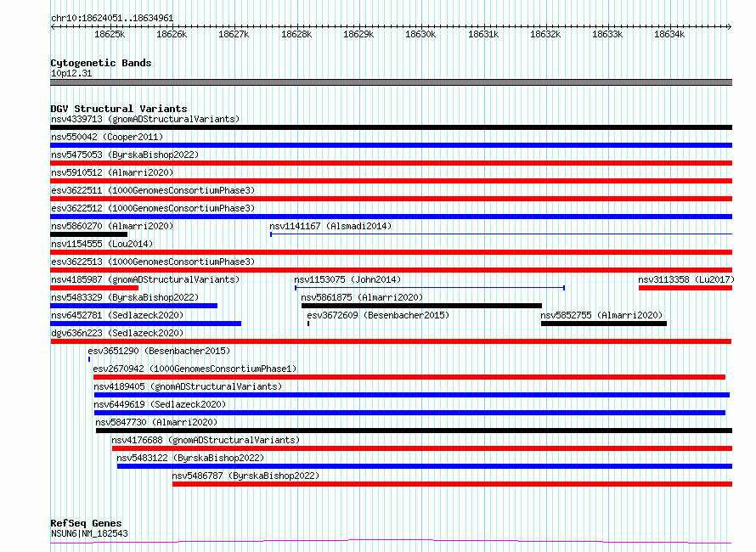The width and height of the screenshot is (756, 552).
Task: Click the 18631k ruler tick label
Action: point(483,34)
